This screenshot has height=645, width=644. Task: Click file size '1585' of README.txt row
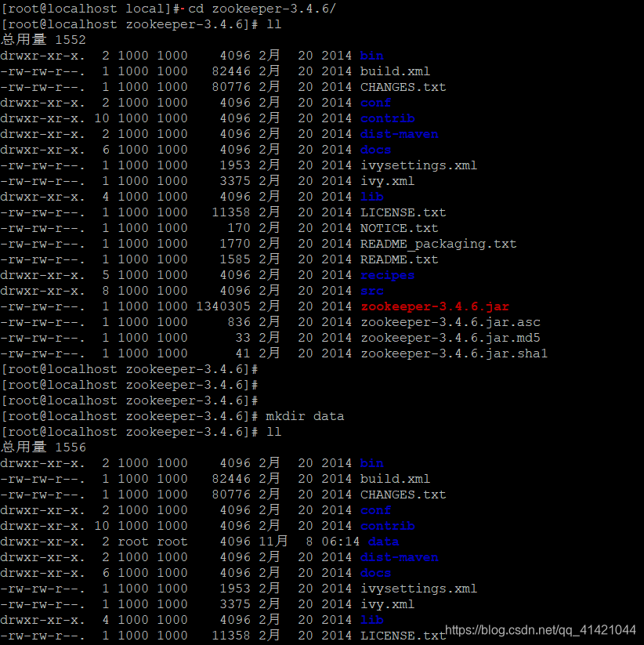point(235,259)
